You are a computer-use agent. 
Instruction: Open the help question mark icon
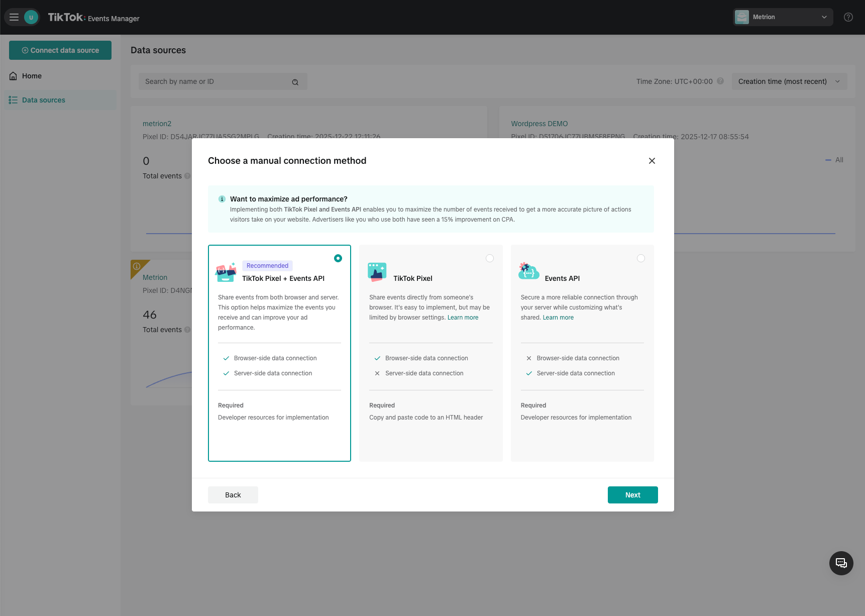tap(848, 17)
